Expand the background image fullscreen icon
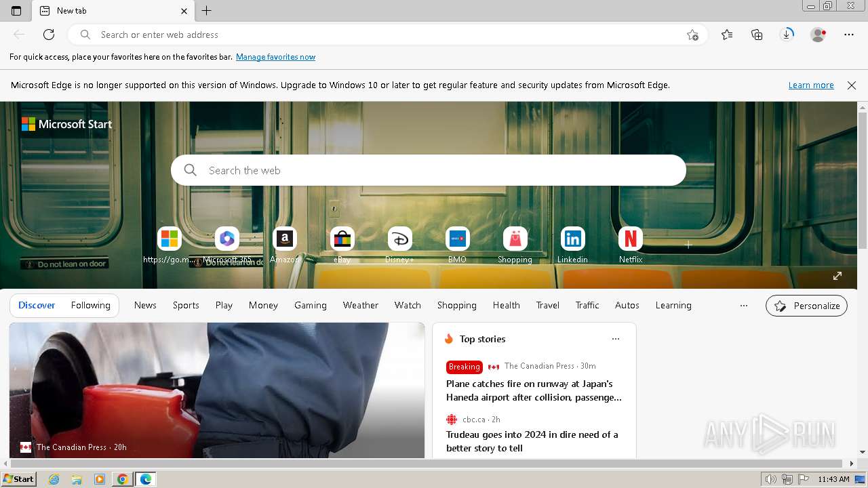Image resolution: width=868 pixels, height=488 pixels. click(x=837, y=276)
